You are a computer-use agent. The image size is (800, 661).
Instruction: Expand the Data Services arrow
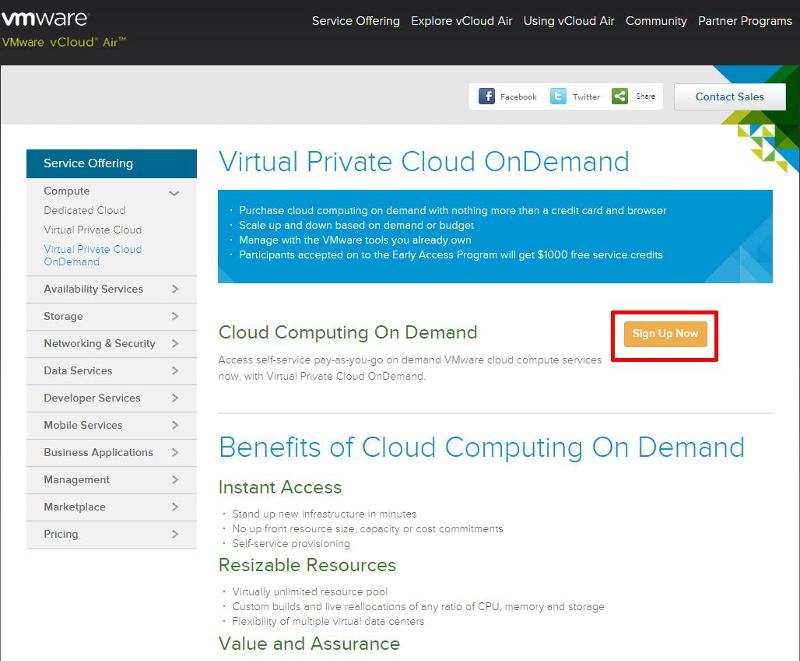click(x=175, y=370)
